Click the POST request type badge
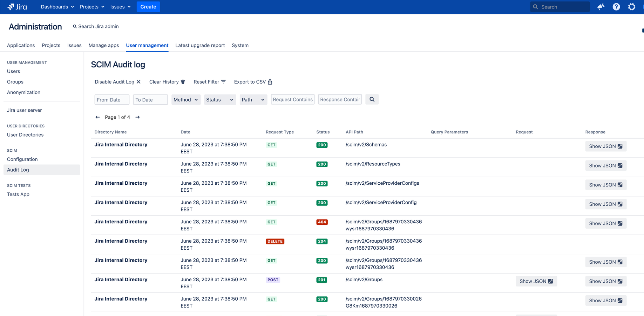Image resolution: width=644 pixels, height=316 pixels. (273, 280)
